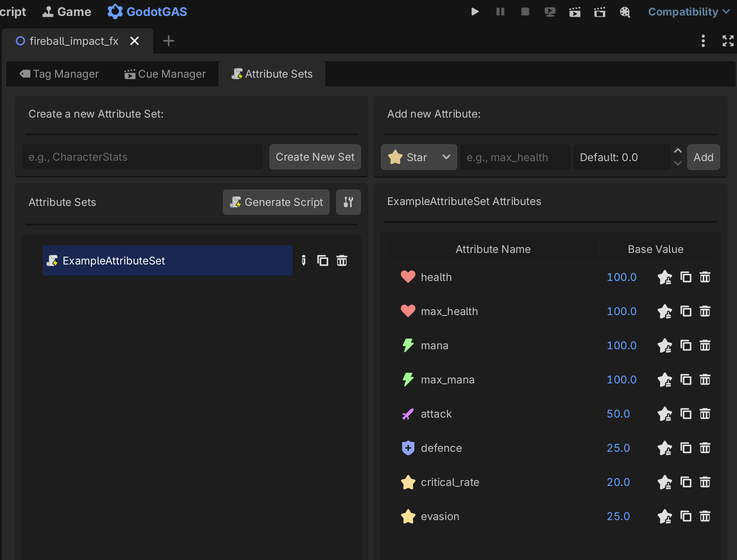The width and height of the screenshot is (737, 560).
Task: Duplicate the max_health attribute
Action: click(x=686, y=312)
